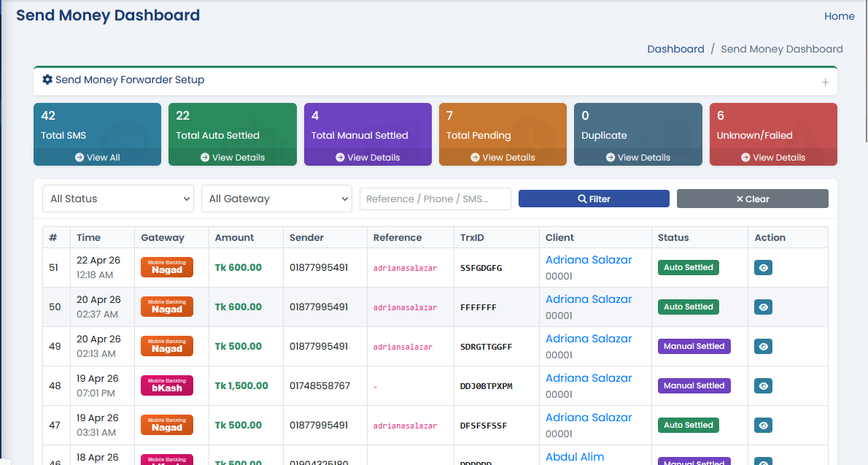View details of Total Manual Settled card
Viewport: 868px width, 465px height.
[x=368, y=158]
